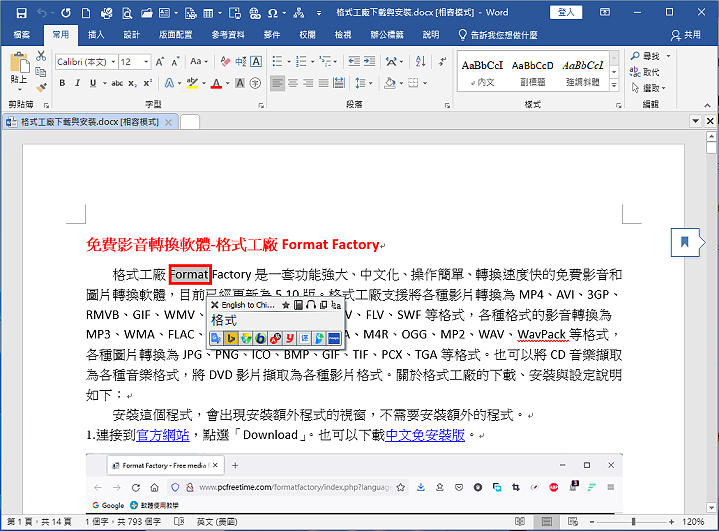Toggle show paragraph marks button
Image resolution: width=719 pixels, height=531 pixels.
point(442,61)
